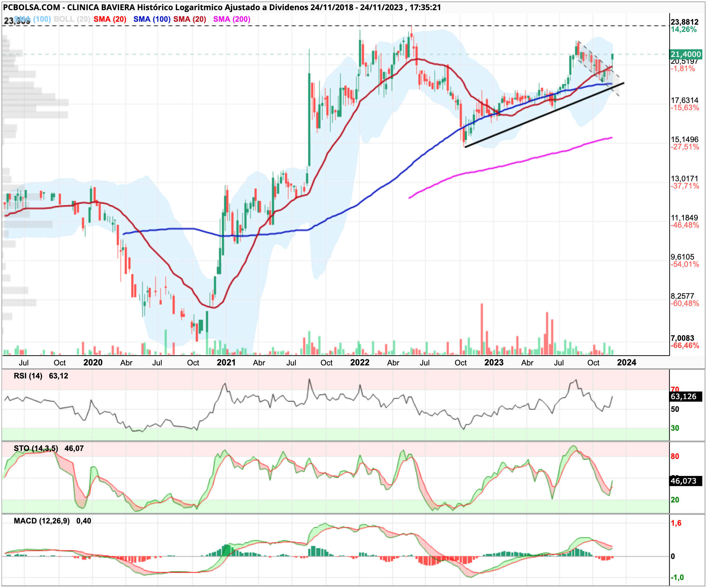Click the green 30 RSI oversold level

(x=675, y=428)
